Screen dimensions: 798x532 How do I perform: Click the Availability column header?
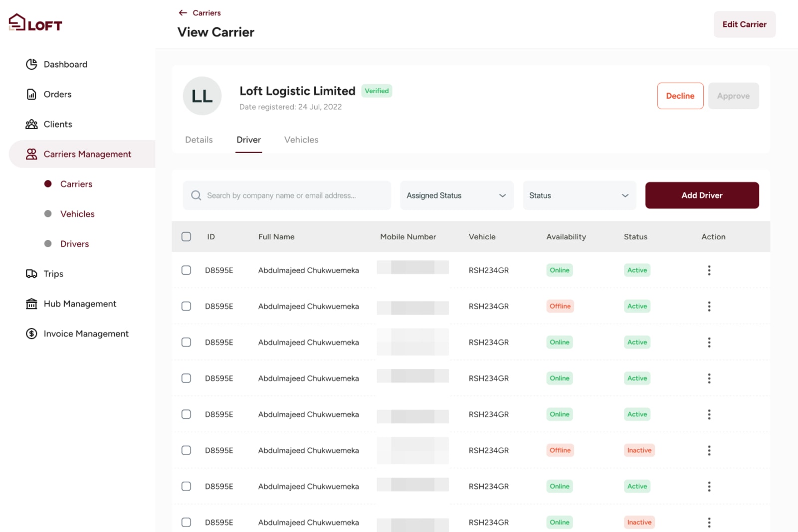point(566,237)
